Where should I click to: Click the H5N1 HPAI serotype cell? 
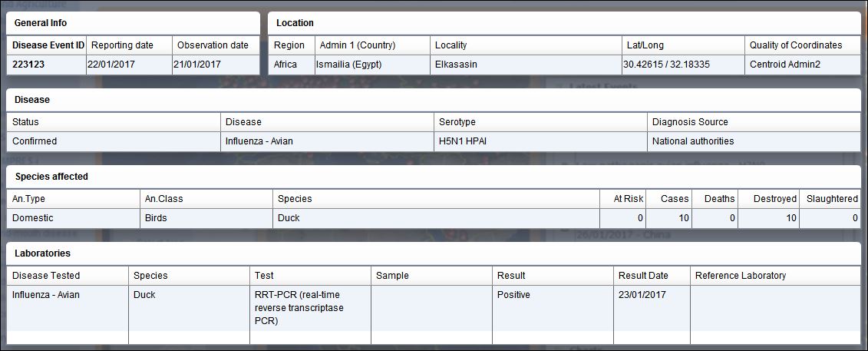(x=540, y=142)
